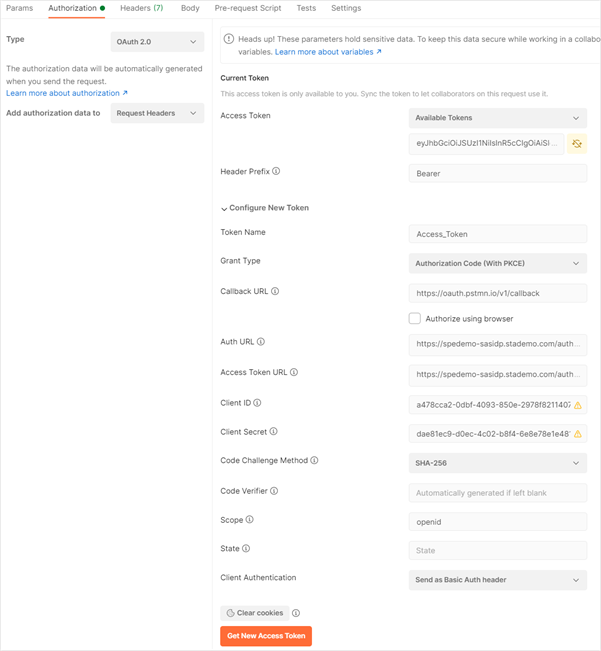
Task: Open the Client Authentication dropdown
Action: pos(497,580)
